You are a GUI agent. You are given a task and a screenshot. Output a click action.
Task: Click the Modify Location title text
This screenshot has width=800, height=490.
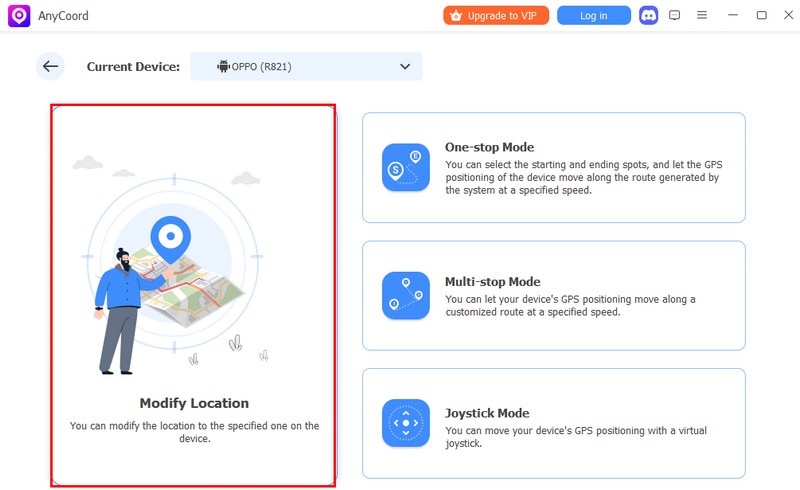(x=194, y=403)
